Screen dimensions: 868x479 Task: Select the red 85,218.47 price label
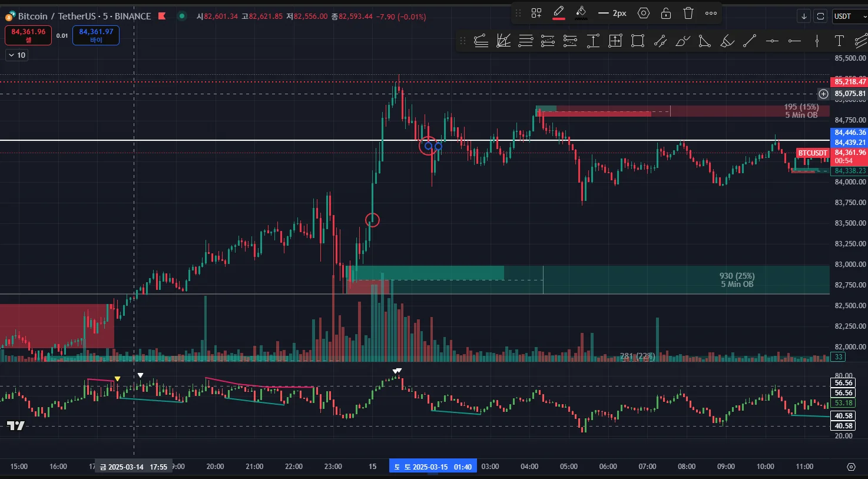click(x=850, y=82)
